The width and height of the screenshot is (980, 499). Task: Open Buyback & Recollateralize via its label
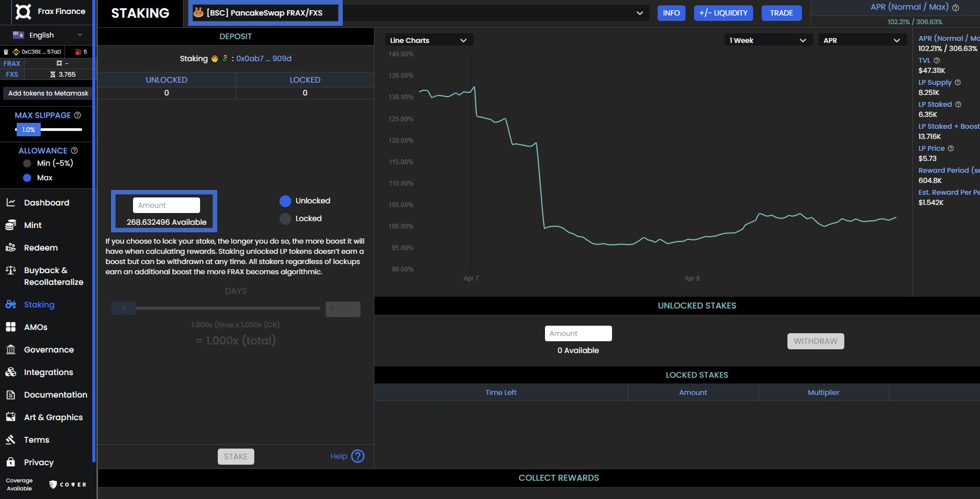point(54,276)
